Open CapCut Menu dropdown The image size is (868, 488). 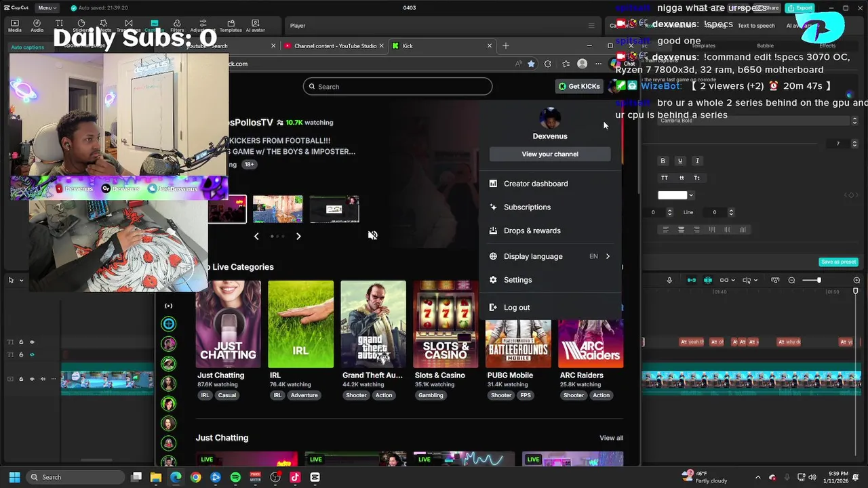coord(47,7)
